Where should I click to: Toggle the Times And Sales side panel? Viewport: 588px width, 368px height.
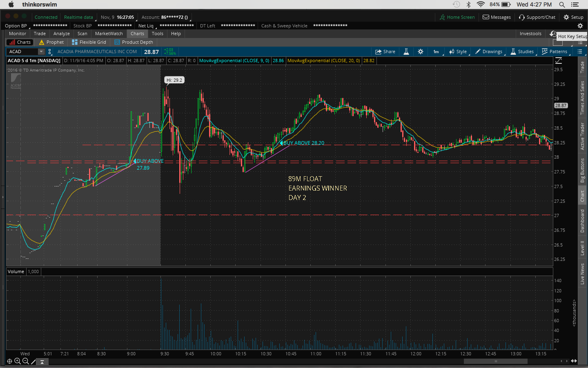point(583,98)
